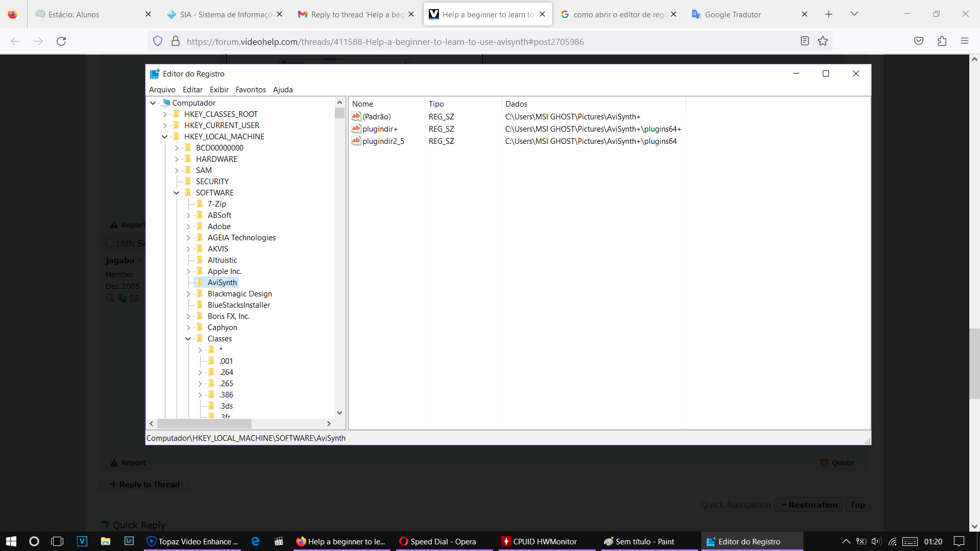Select the Caphyon key
Viewport: 980px width, 551px height.
[222, 328]
